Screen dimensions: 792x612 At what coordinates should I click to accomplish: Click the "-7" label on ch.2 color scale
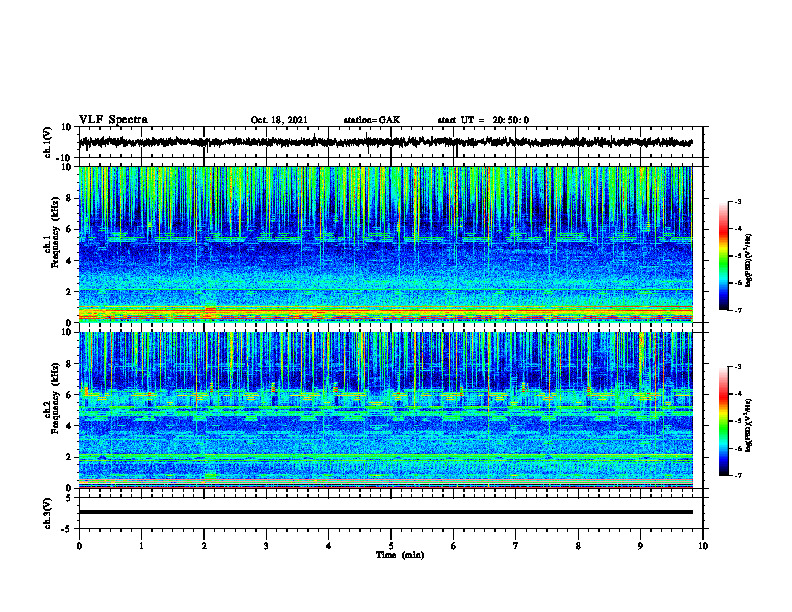737,476
